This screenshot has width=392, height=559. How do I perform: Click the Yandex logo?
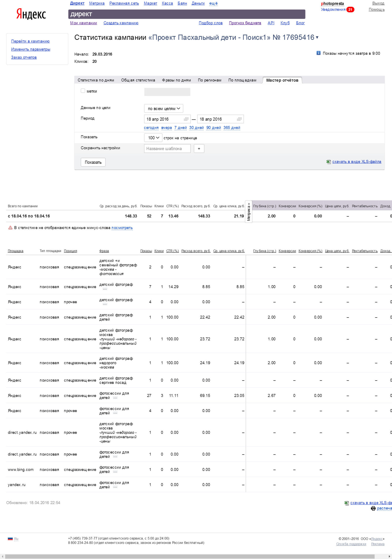click(31, 14)
